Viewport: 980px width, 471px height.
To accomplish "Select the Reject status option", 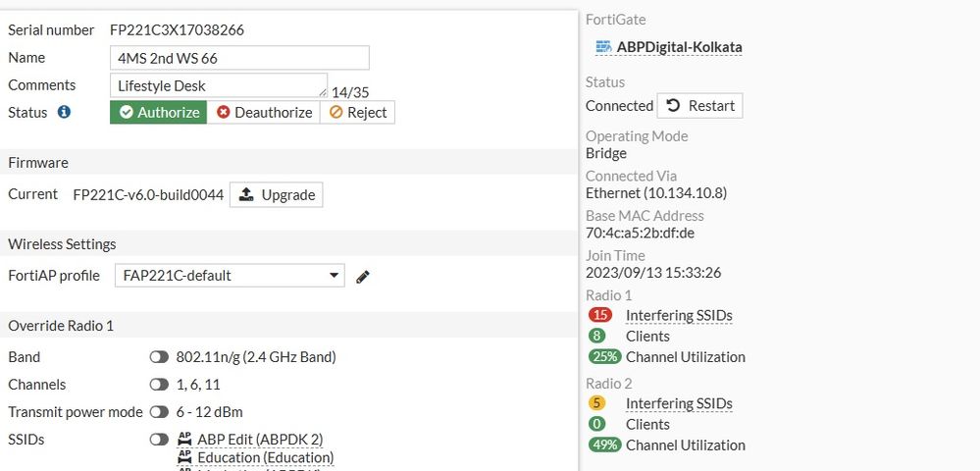I will 357,113.
